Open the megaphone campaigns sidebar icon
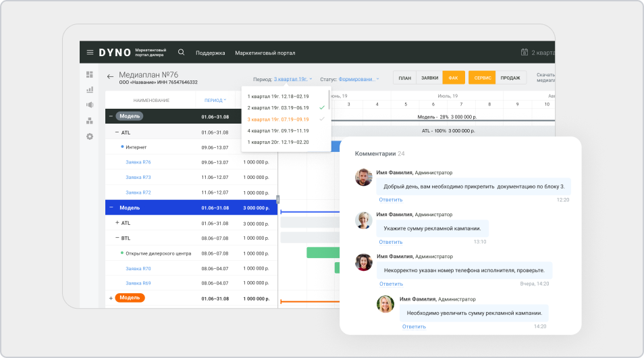Viewport: 644px width, 358px height. pyautogui.click(x=89, y=105)
